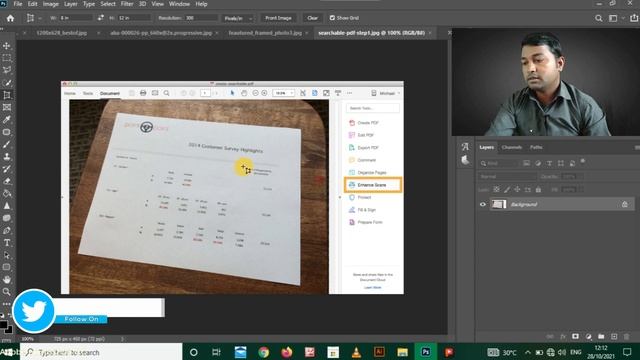Open the Photoshop search magnifier
Viewport: 640px width, 360px height.
pos(598,18)
